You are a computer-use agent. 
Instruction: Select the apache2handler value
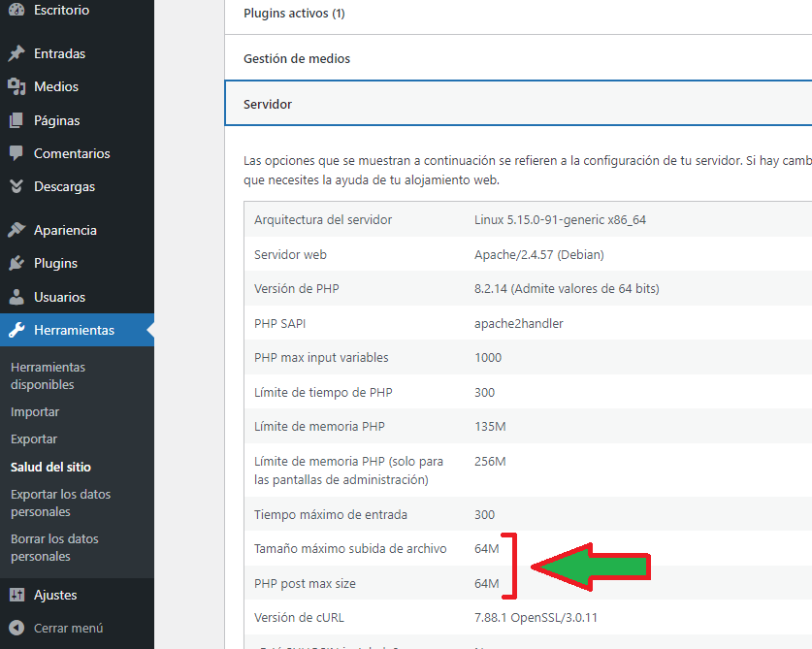tap(518, 323)
